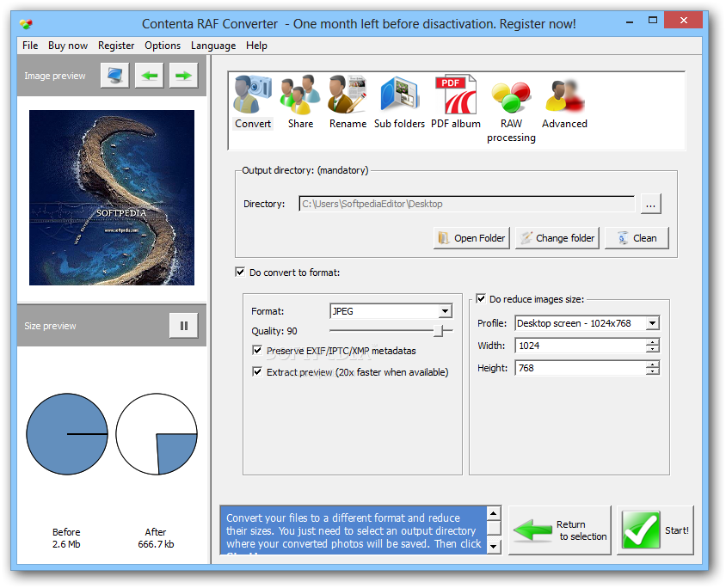726x588 pixels.
Task: Minimize the Contenta RAF Converter window
Action: point(630,21)
